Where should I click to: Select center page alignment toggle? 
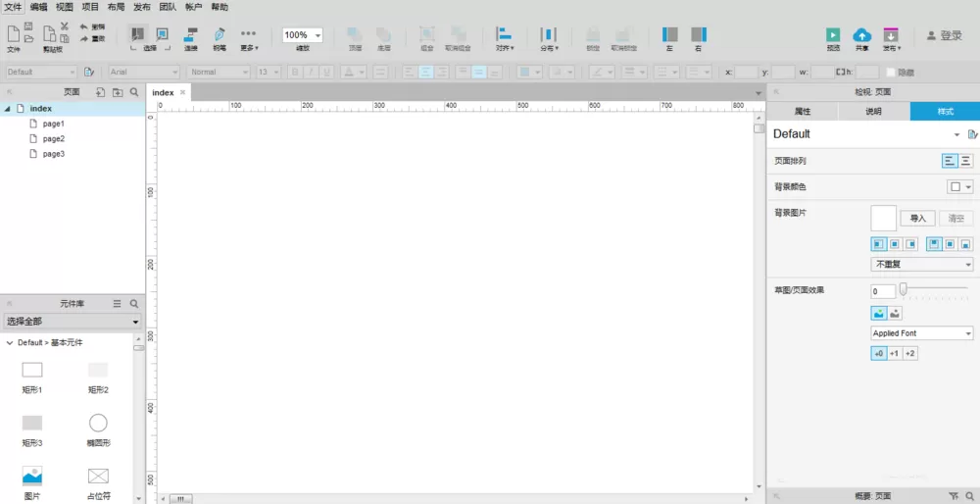coord(965,161)
